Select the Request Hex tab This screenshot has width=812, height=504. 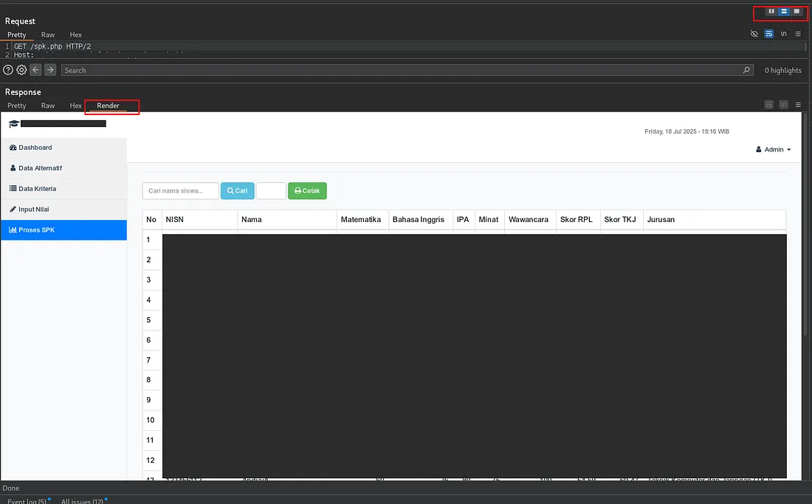pos(75,35)
